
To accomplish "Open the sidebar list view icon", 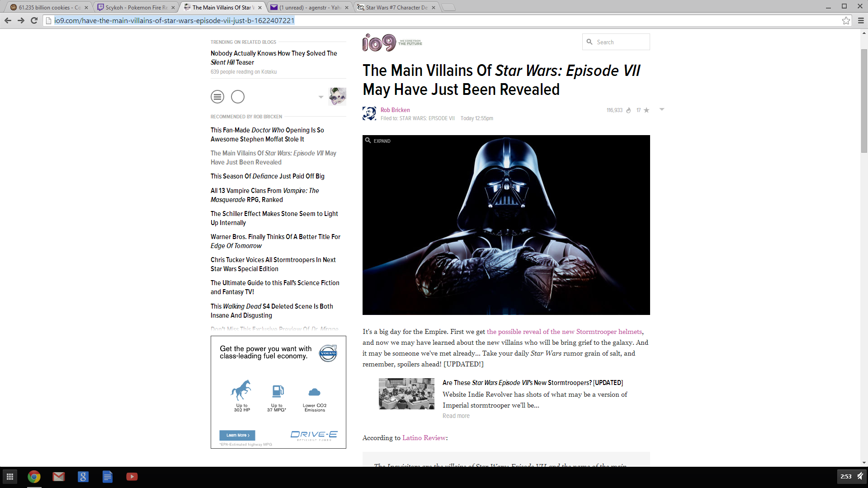I will 217,97.
